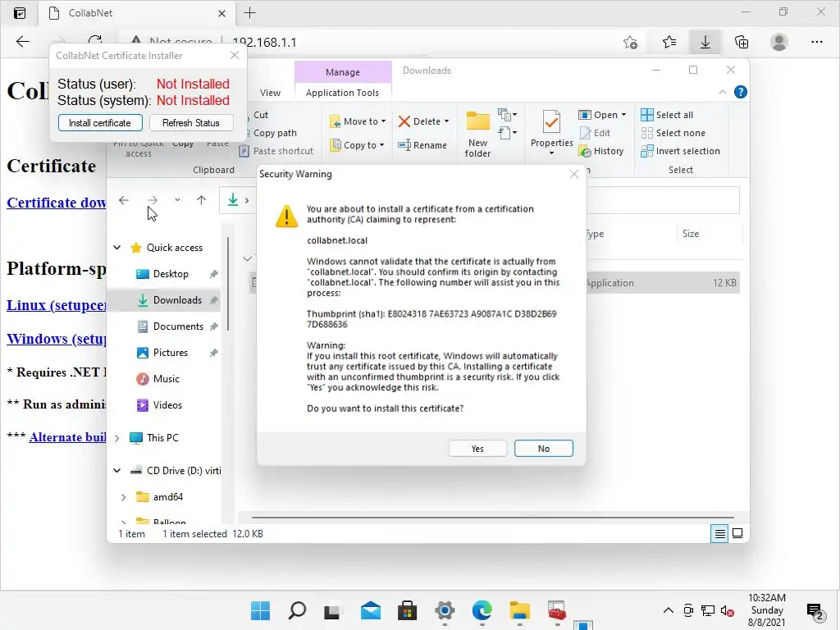Viewport: 840px width, 630px height.
Task: Open the Edge profile icon
Action: point(779,42)
